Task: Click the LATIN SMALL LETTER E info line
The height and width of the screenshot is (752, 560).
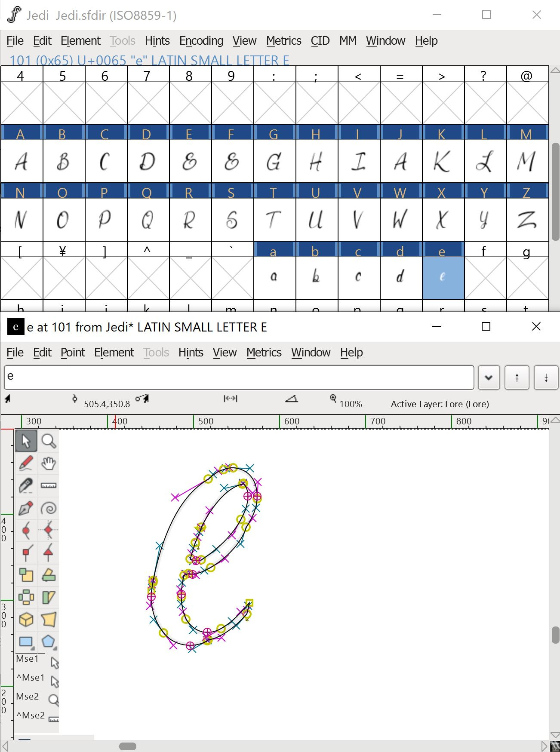Action: pyautogui.click(x=149, y=61)
